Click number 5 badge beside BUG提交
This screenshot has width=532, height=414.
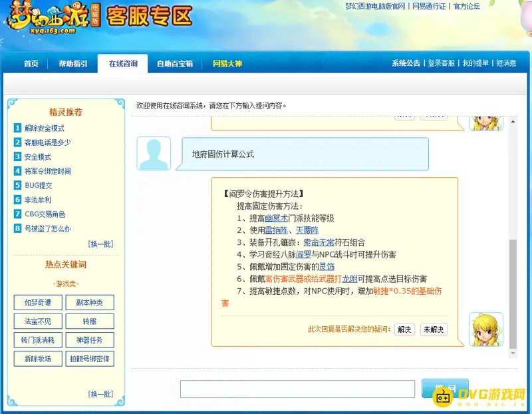click(x=18, y=185)
